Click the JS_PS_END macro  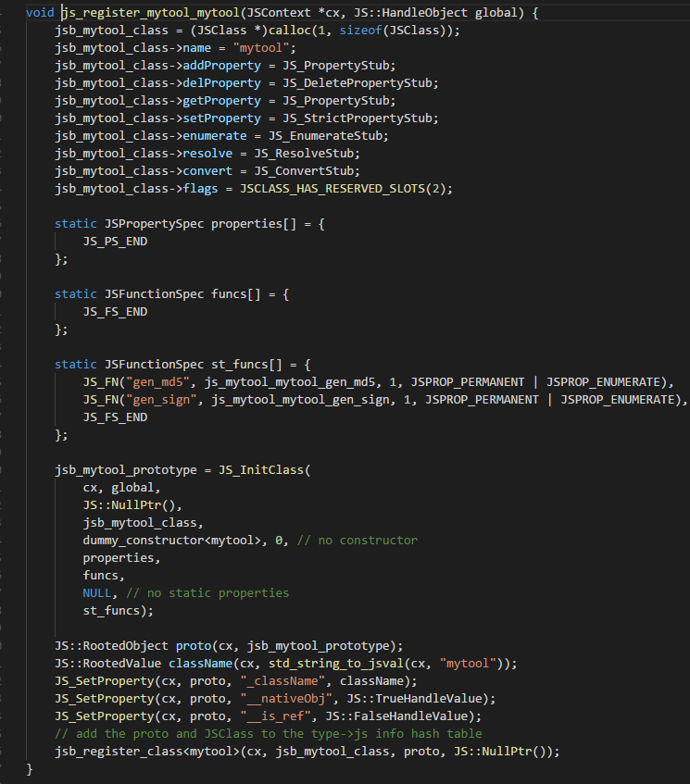point(115,242)
